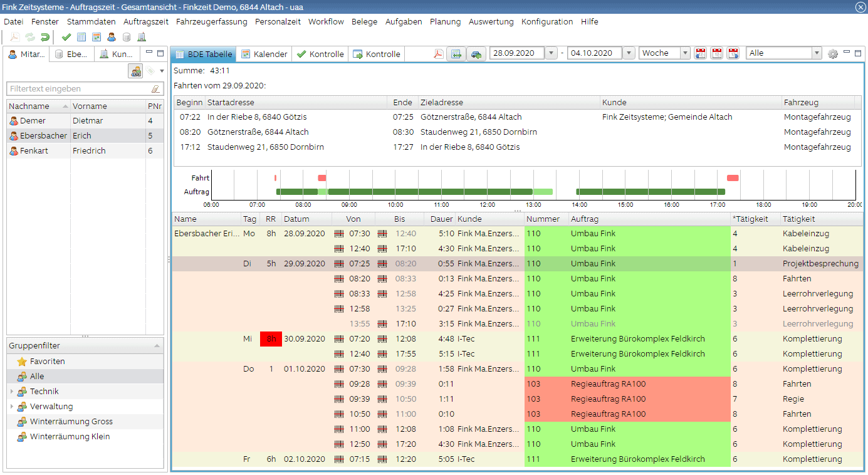Expand the Verwaltung group
This screenshot has width=868, height=475.
pyautogui.click(x=11, y=407)
